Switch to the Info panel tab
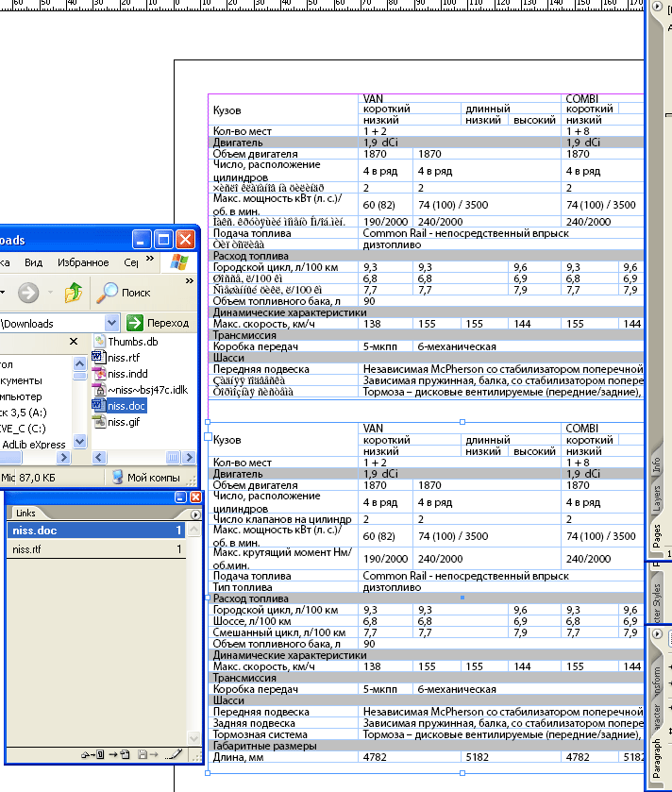 [656, 464]
